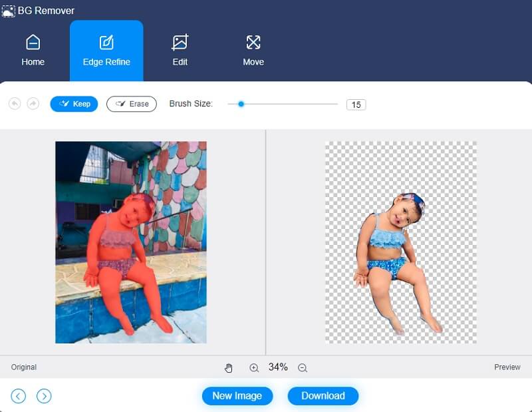Edit the brush size value field
This screenshot has height=412, width=532.
tap(356, 104)
